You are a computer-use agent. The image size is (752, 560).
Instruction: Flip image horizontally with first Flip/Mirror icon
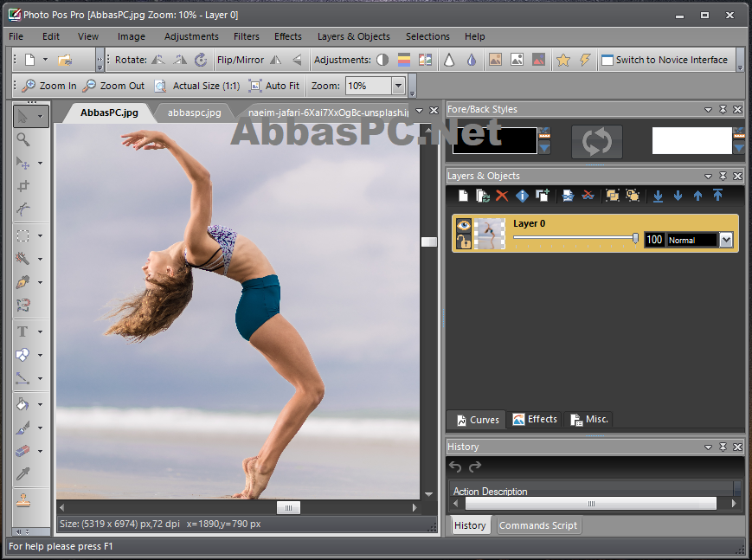point(276,60)
